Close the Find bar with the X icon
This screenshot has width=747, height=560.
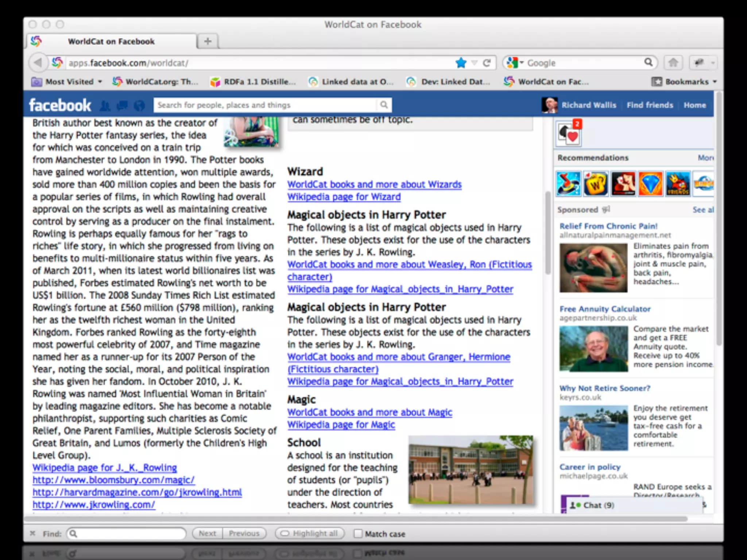(33, 533)
